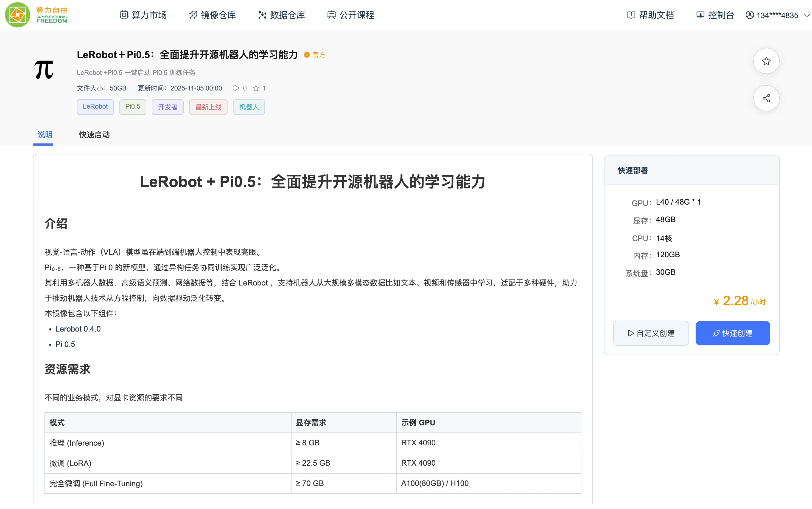The image size is (812, 509).
Task: Favorite this image via the star icon
Action: tap(766, 61)
